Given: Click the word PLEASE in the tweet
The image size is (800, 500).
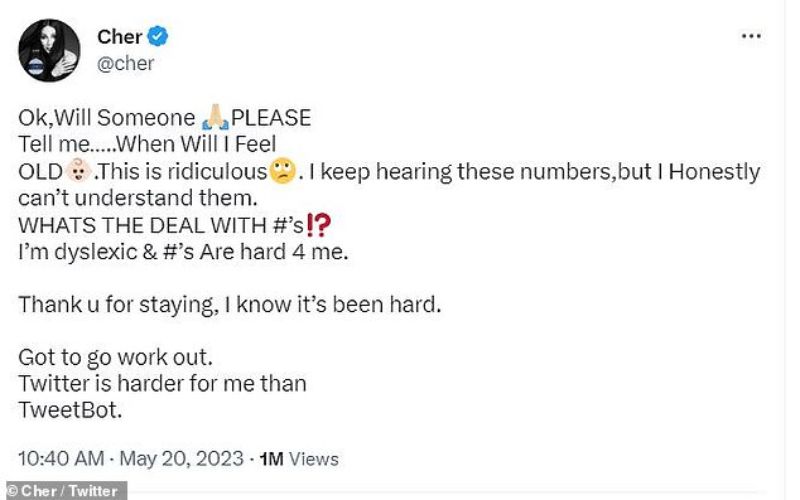Looking at the screenshot, I should pyautogui.click(x=271, y=117).
